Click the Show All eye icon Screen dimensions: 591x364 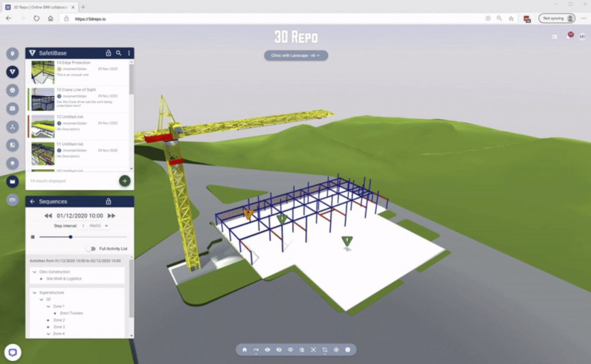(x=267, y=350)
